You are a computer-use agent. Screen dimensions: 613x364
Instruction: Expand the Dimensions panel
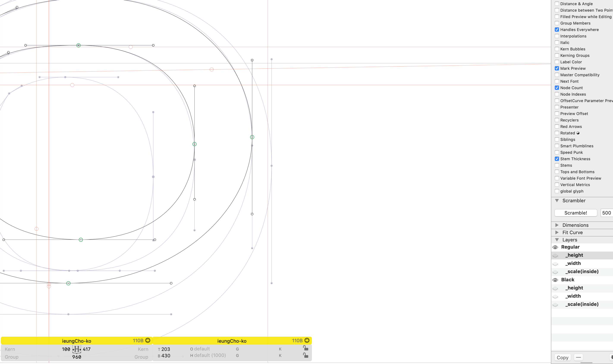[x=557, y=225]
